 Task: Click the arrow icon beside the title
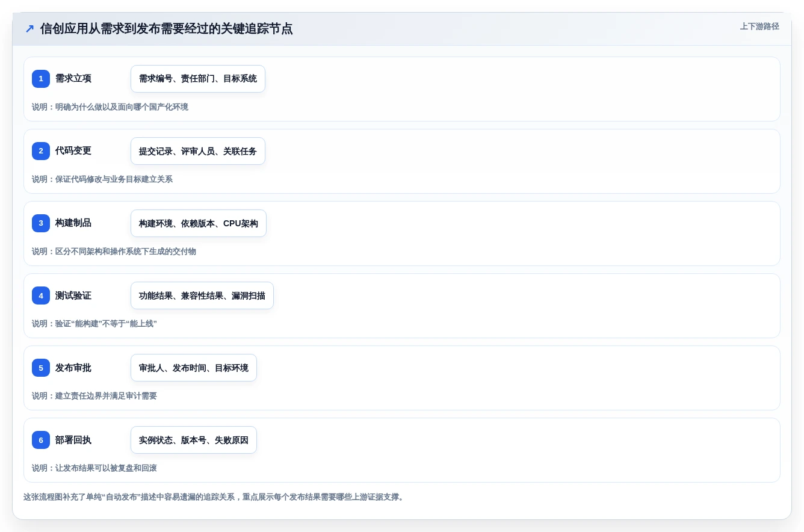29,28
